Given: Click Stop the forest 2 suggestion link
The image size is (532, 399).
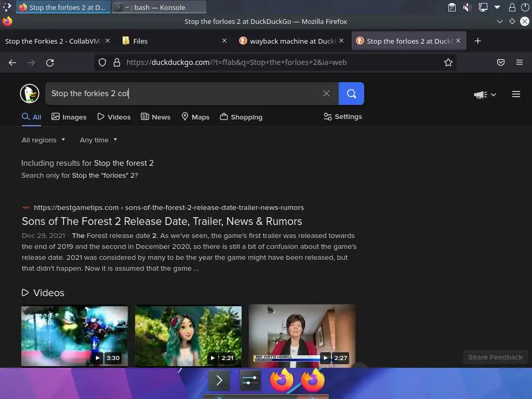Looking at the screenshot, I should point(124,163).
